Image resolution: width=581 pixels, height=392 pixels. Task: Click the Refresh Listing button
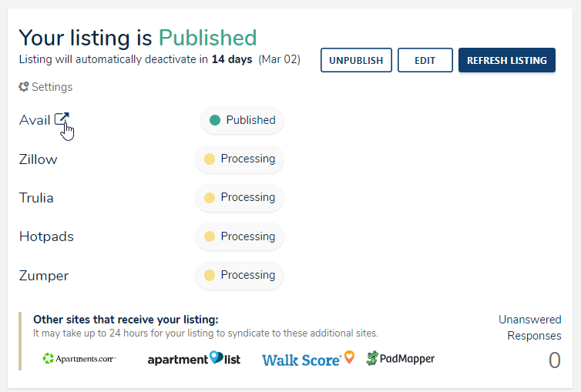[506, 60]
